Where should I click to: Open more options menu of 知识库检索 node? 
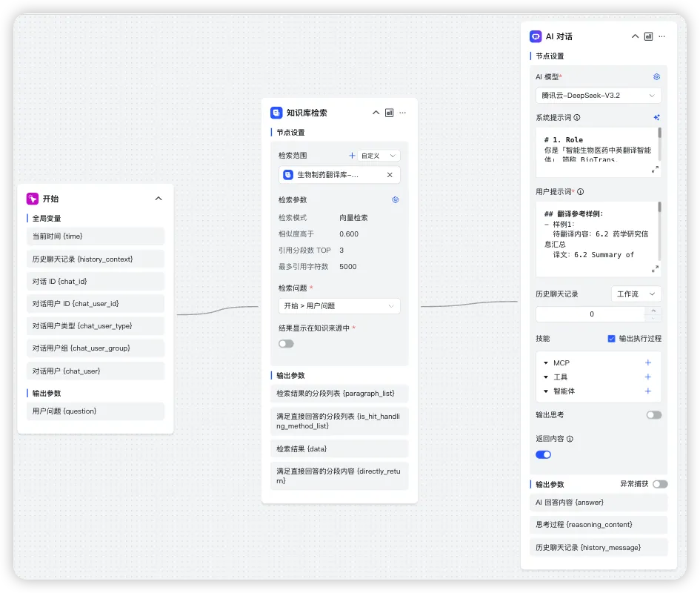[403, 113]
